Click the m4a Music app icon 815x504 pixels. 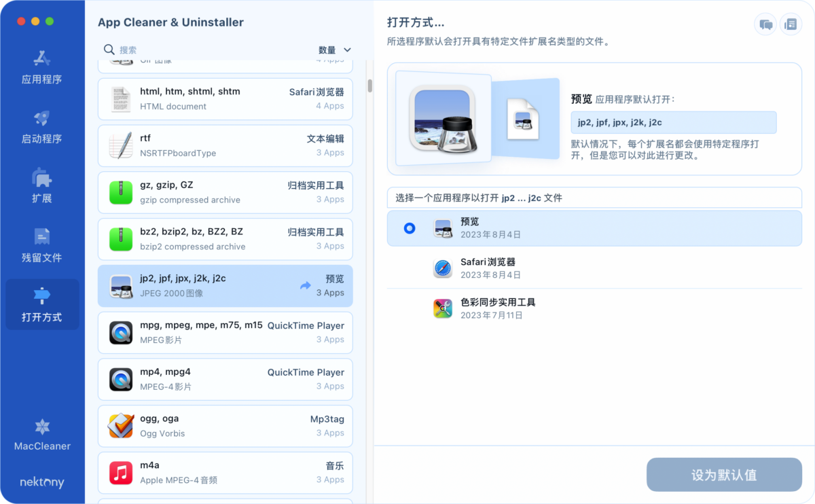[121, 473]
